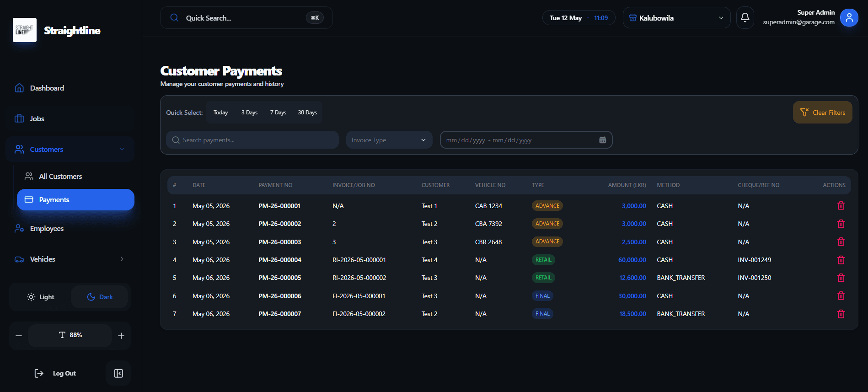Screen dimensions: 868x392
Task: Open the Invoice Type dropdown
Action: pos(389,140)
